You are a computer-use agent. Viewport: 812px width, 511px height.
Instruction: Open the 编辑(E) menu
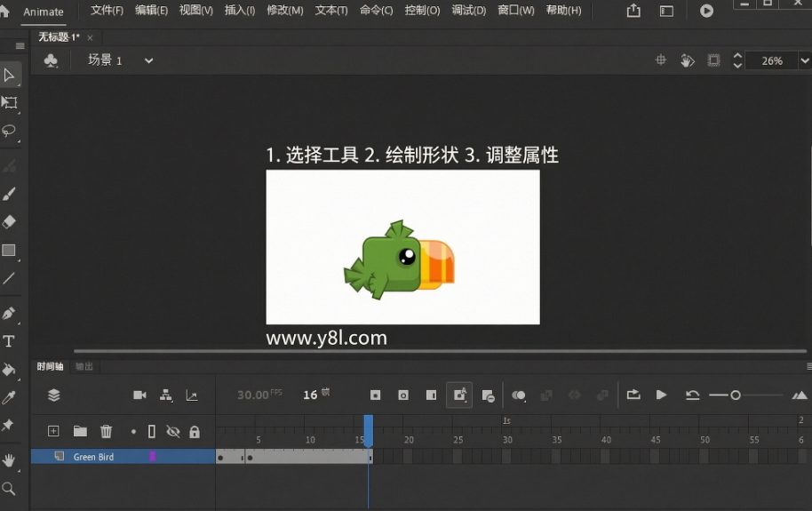(x=151, y=11)
